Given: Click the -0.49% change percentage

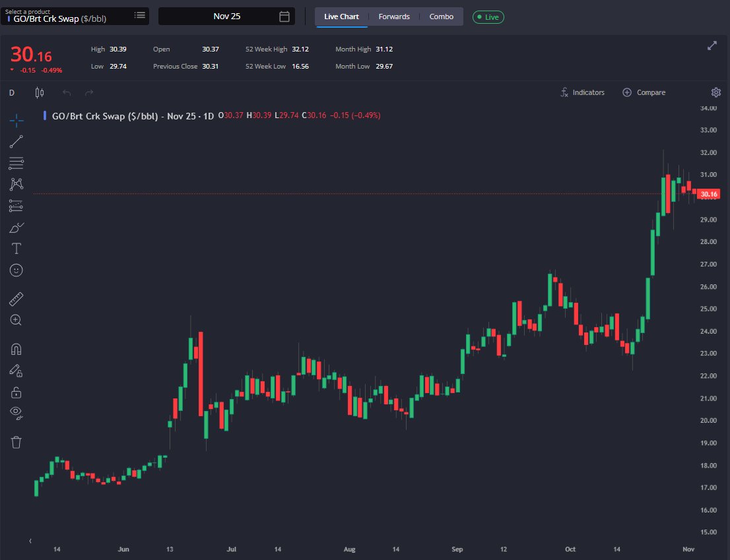Looking at the screenshot, I should coord(51,70).
